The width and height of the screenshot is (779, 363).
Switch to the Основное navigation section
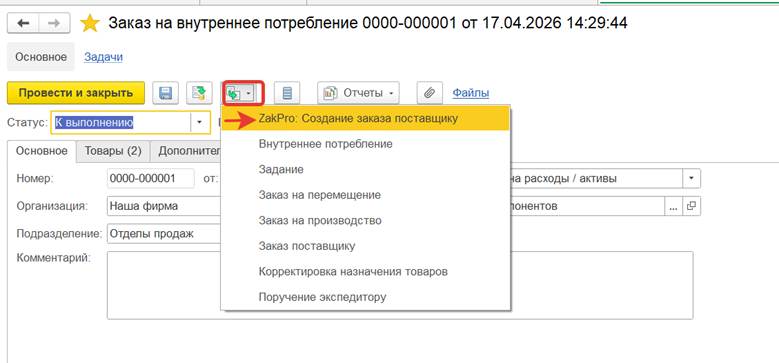click(41, 57)
